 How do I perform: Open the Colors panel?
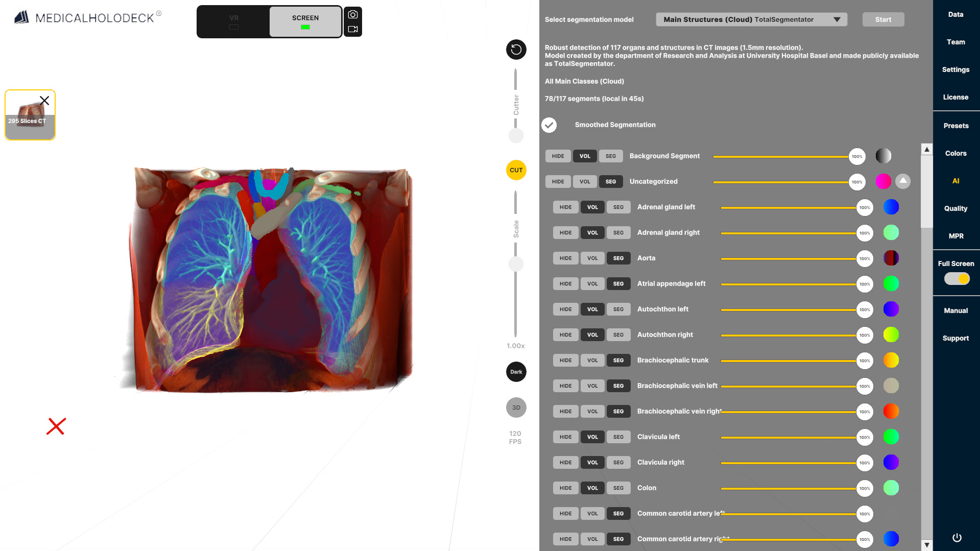[956, 153]
